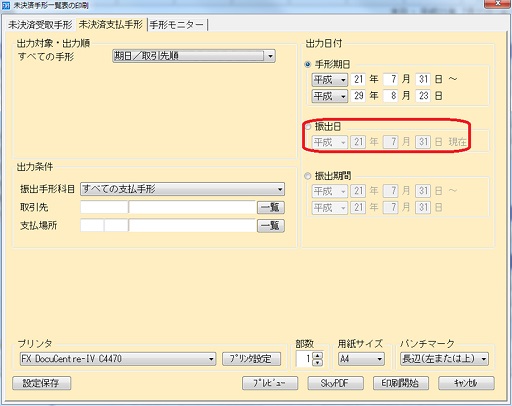The image size is (512, 406).
Task: Click the application icon in the title bar
Action: [6, 6]
